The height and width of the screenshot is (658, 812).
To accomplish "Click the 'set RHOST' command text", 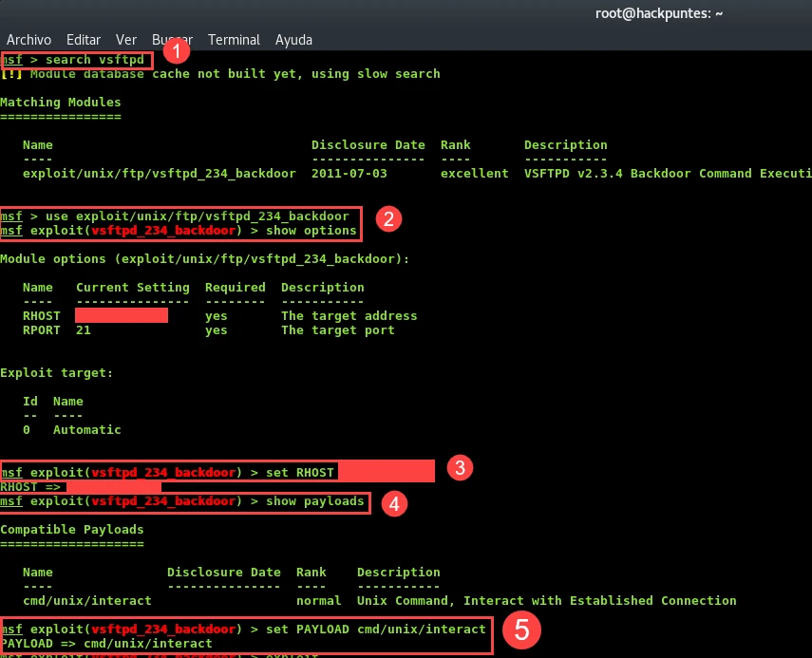I will (300, 473).
